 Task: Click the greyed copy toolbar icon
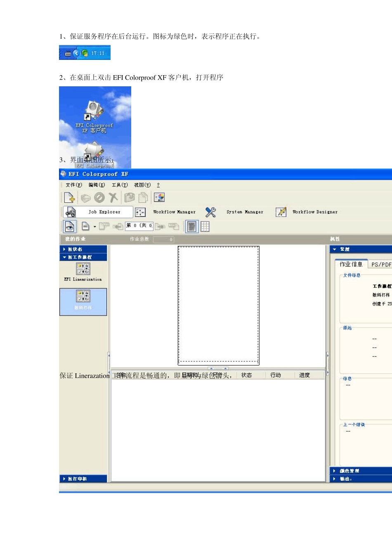130,198
